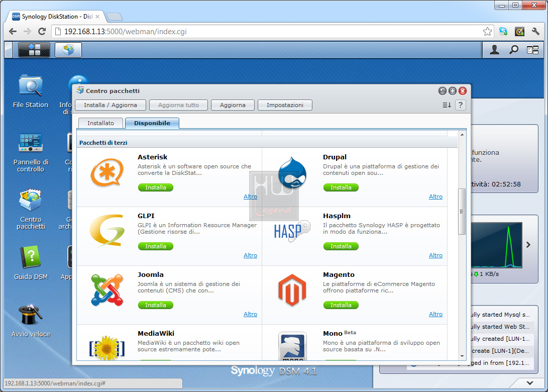Open Altro link for Joomla

pyautogui.click(x=250, y=314)
